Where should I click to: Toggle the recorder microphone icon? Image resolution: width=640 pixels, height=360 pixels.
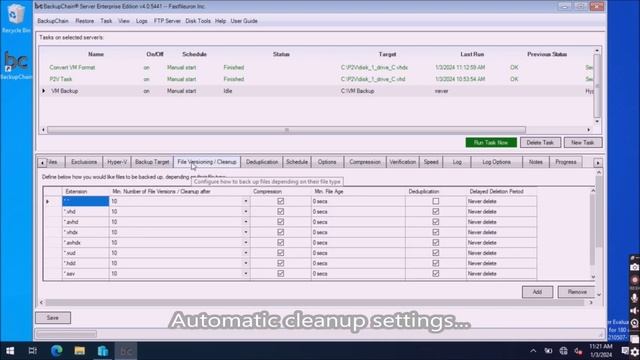pyautogui.click(x=634, y=298)
